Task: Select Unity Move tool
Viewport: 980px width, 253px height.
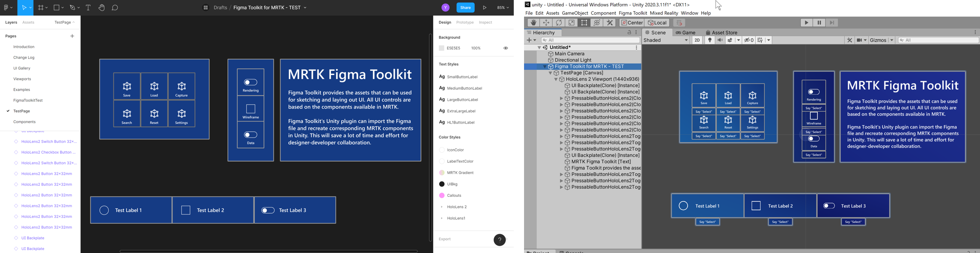Action: pos(546,23)
